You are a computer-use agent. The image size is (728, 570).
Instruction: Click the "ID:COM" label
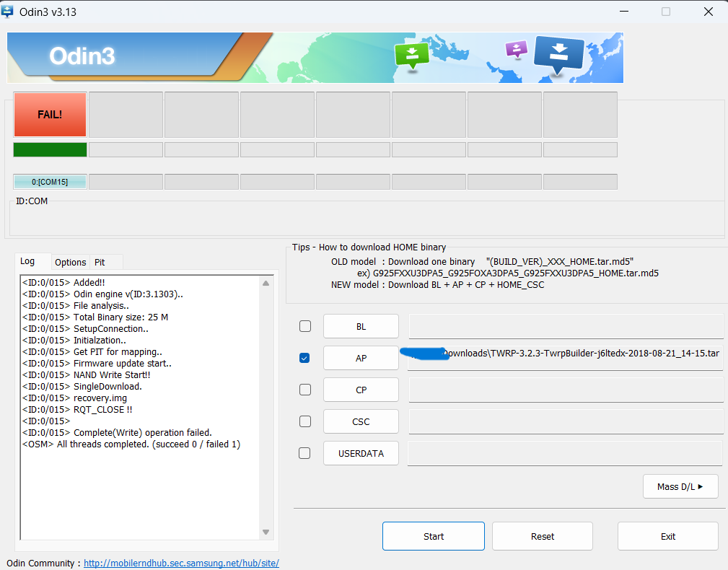click(x=32, y=201)
